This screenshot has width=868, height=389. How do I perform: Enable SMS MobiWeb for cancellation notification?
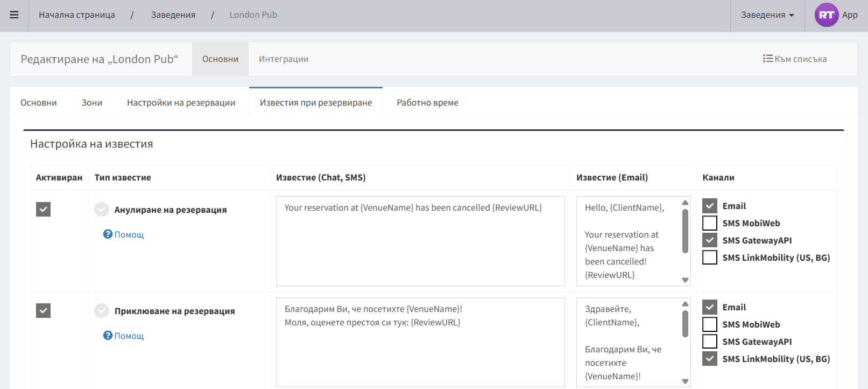tap(710, 223)
